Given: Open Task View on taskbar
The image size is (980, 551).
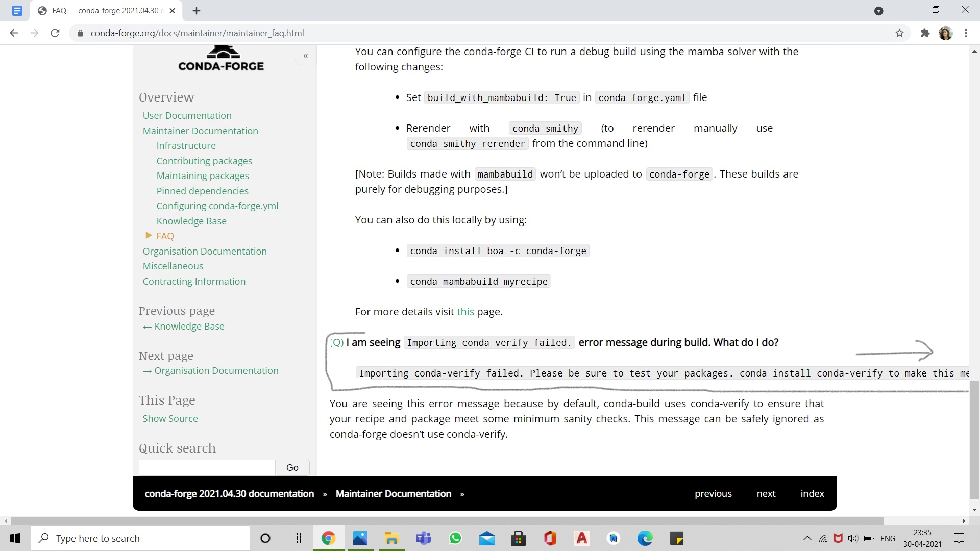Looking at the screenshot, I should (x=296, y=538).
